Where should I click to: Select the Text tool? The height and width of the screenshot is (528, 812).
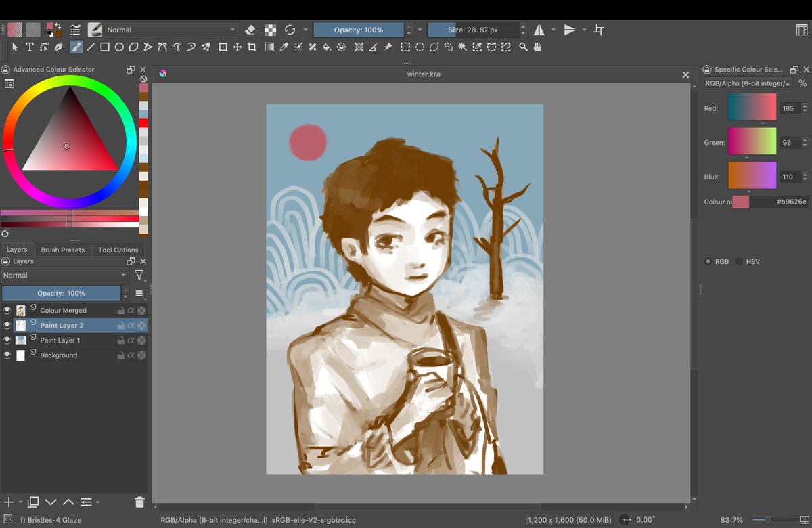[x=30, y=47]
